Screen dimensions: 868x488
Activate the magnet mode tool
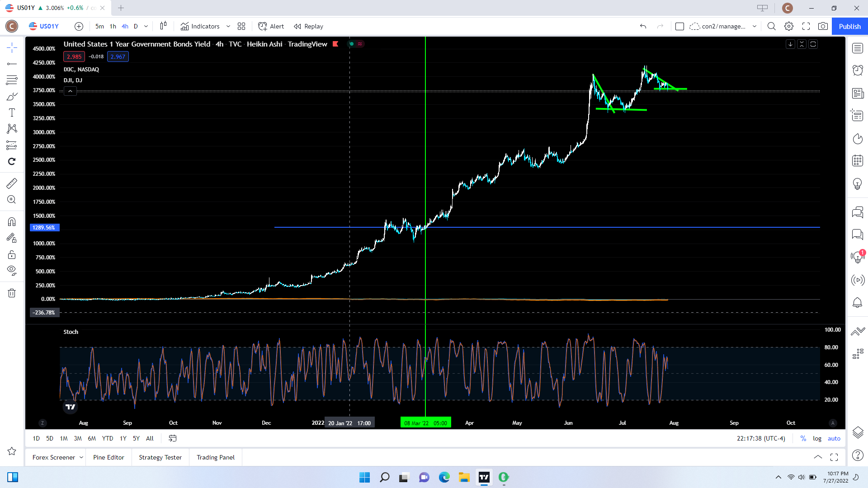coord(12,221)
